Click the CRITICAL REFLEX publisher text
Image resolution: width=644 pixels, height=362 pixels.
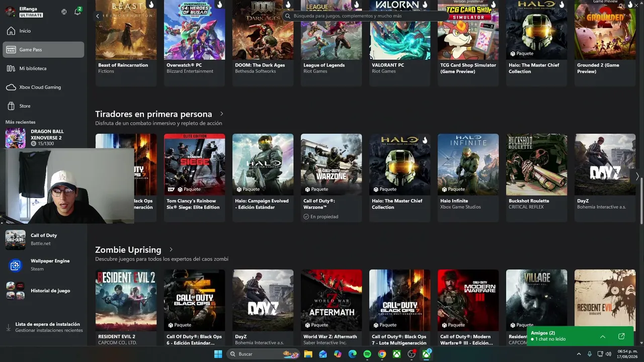[x=526, y=207]
